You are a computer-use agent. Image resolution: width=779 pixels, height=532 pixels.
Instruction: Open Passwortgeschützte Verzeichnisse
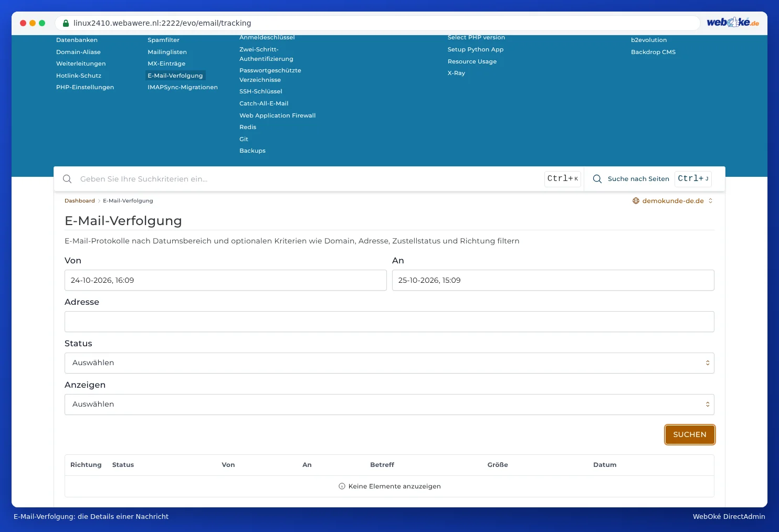[x=270, y=75]
